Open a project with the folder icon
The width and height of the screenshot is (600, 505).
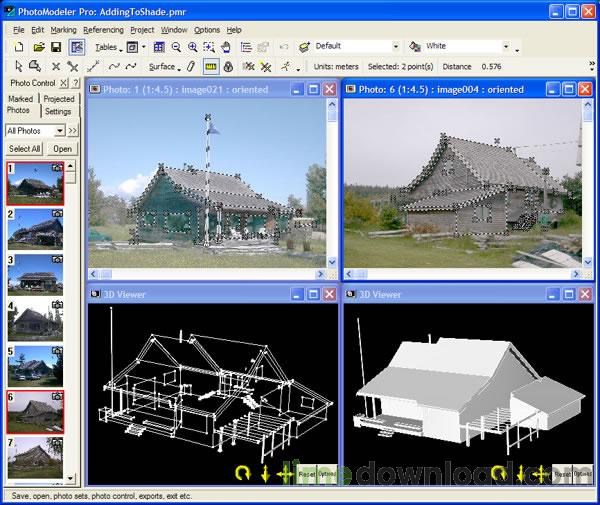point(39,47)
